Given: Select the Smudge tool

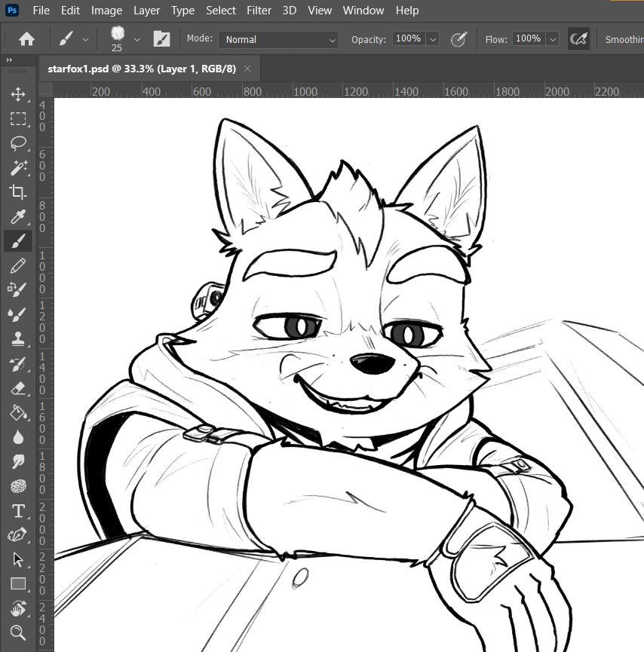Looking at the screenshot, I should click(18, 461).
